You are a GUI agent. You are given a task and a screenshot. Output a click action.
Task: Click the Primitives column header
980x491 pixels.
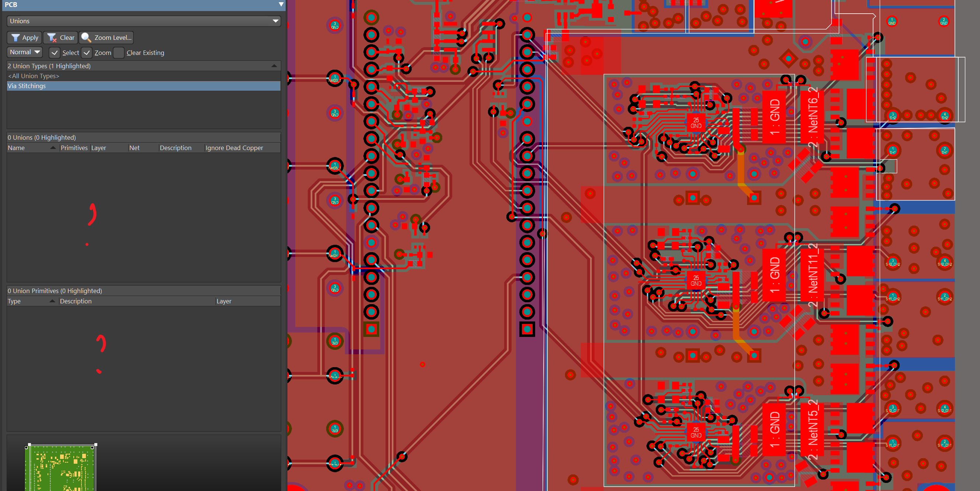coord(74,148)
